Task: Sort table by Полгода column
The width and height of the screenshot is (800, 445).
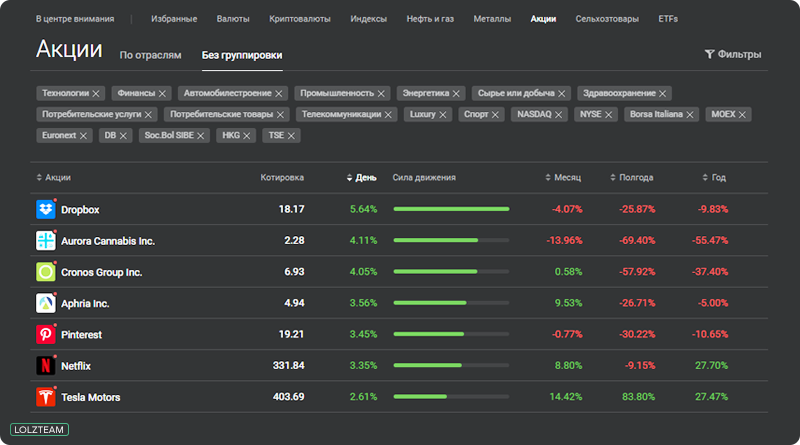Action: click(x=632, y=178)
